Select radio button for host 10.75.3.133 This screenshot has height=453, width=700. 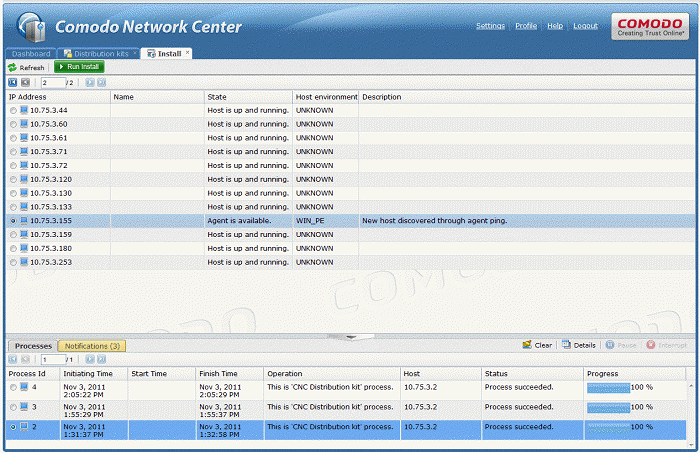[13, 208]
